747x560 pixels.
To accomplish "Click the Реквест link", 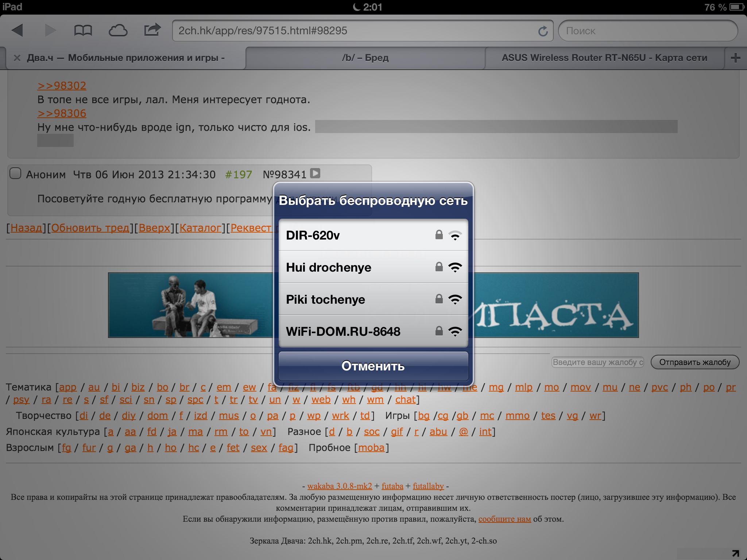I will 251,228.
